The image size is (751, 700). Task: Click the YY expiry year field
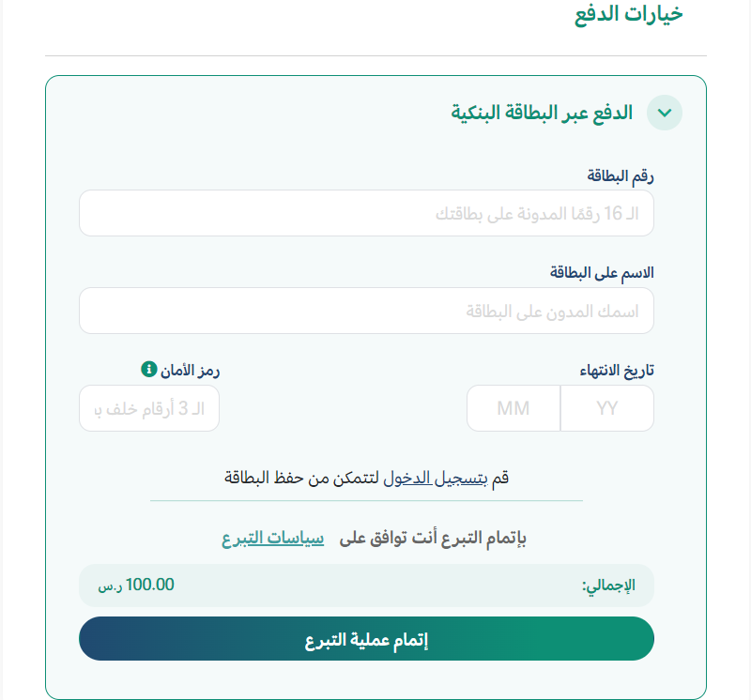click(607, 408)
